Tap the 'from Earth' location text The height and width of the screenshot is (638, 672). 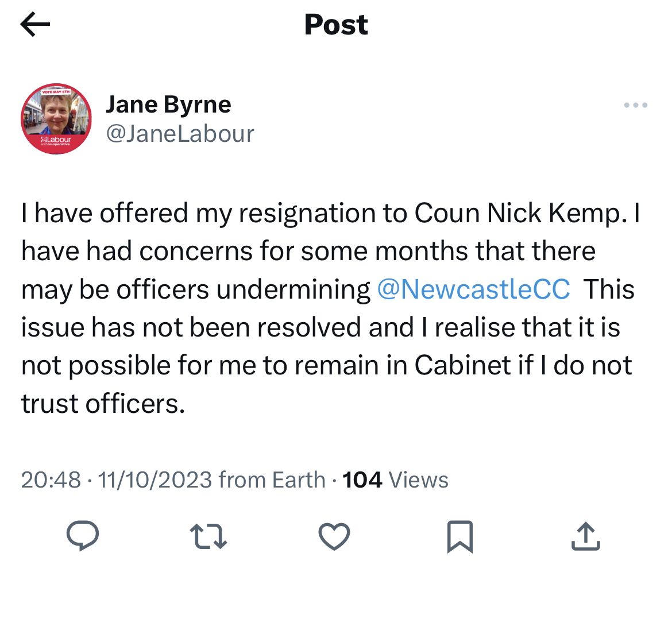coord(272,480)
